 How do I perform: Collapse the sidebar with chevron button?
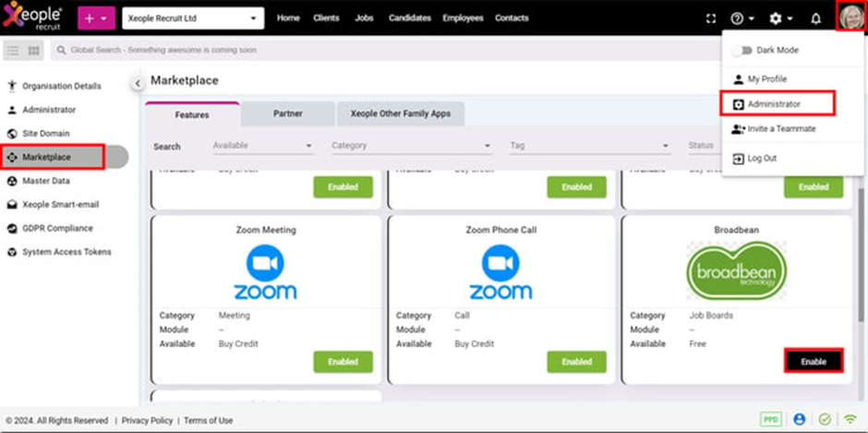click(x=138, y=84)
